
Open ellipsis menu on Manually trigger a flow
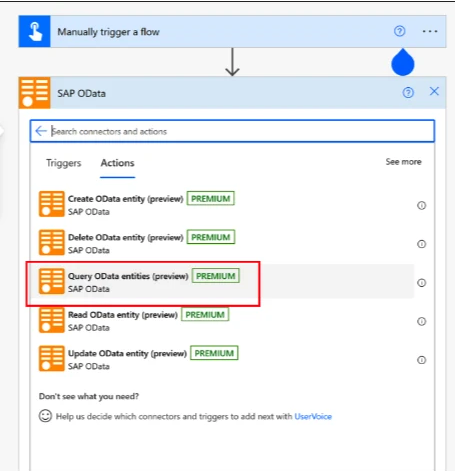click(430, 31)
